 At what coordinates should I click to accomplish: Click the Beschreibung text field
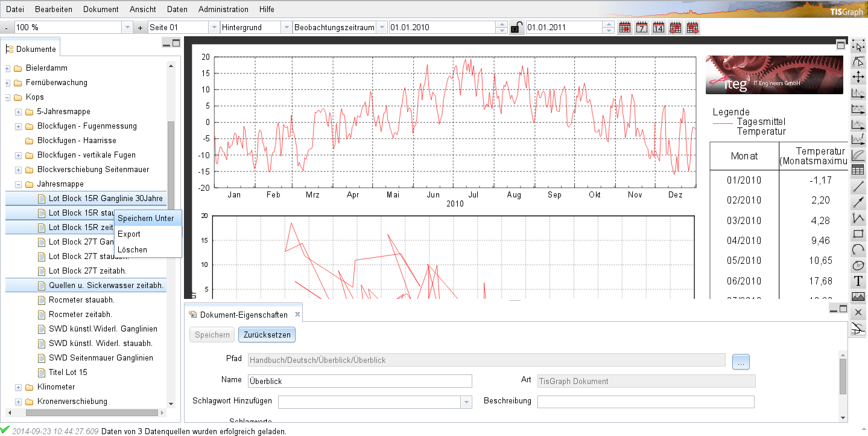click(x=645, y=402)
